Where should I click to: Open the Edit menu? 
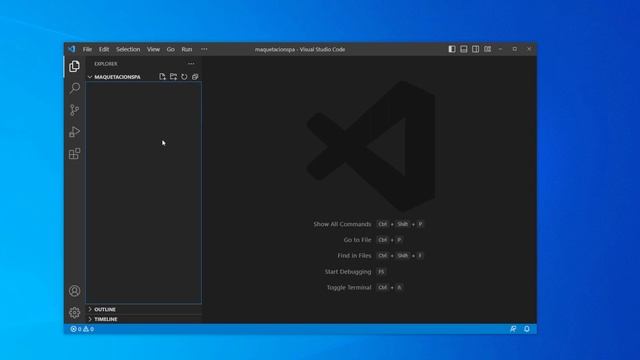pos(104,49)
